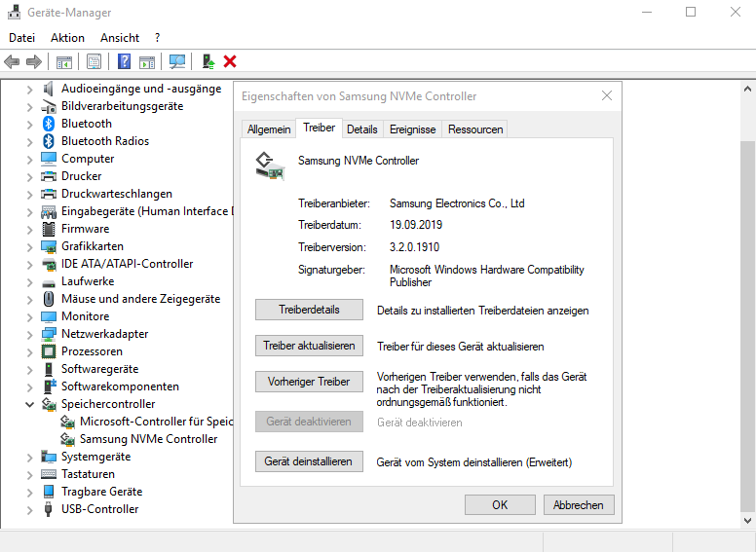The height and width of the screenshot is (552, 756).
Task: Click the Vorheriger Treiber button
Action: coord(309,382)
